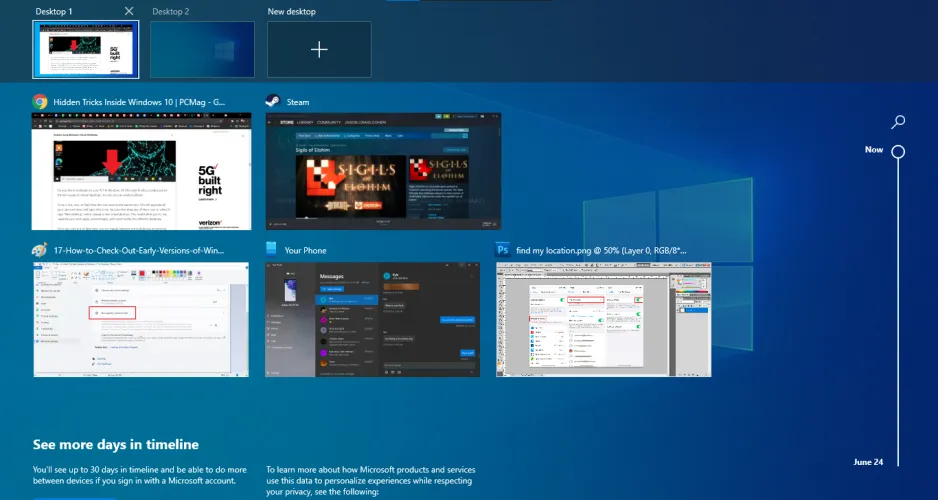Open the Hidden Tricks Inside Windows 10 Chrome window
This screenshot has width=938, height=500.
[141, 171]
